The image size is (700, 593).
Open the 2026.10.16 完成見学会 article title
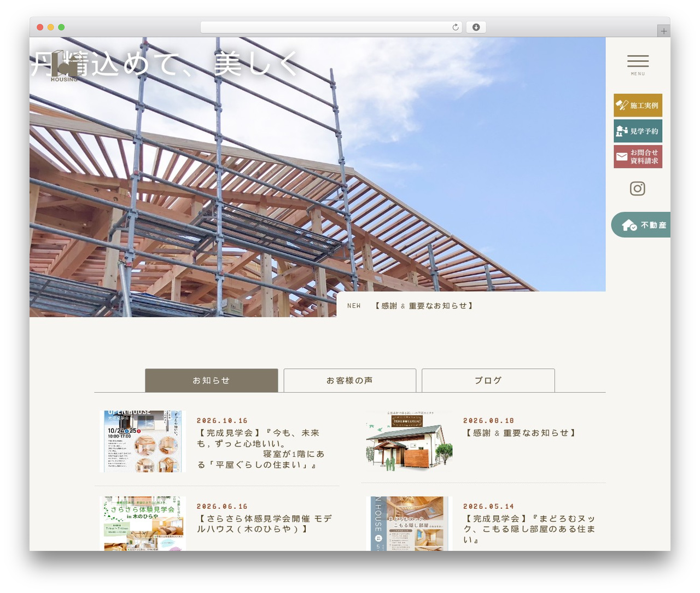point(261,449)
